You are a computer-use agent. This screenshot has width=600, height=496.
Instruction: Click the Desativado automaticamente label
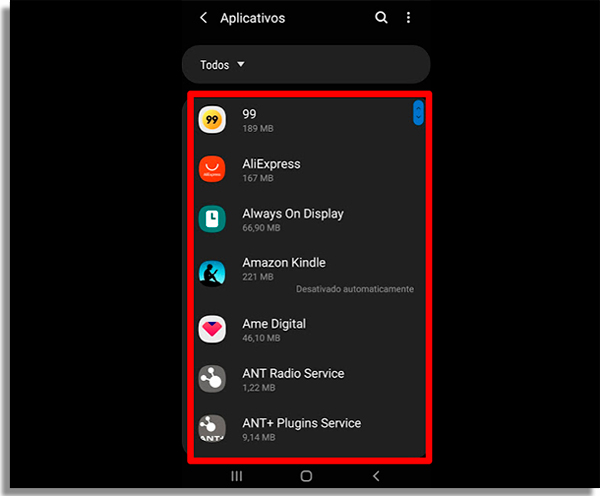(355, 289)
